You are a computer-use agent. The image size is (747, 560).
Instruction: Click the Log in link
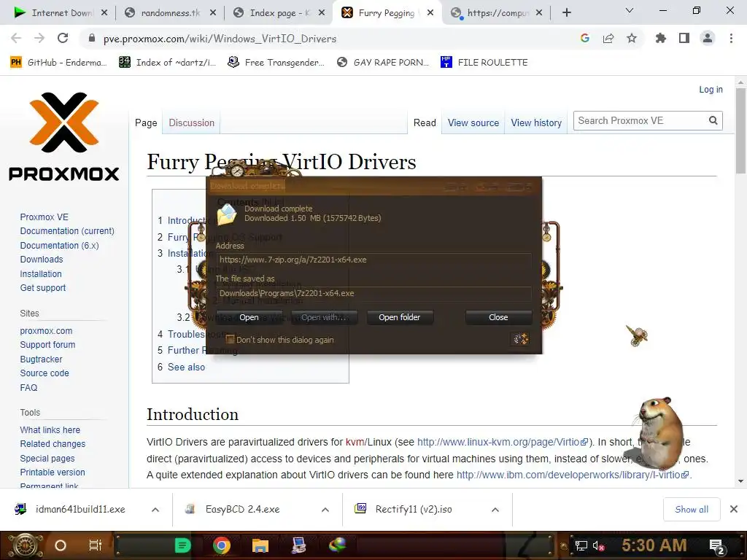711,90
